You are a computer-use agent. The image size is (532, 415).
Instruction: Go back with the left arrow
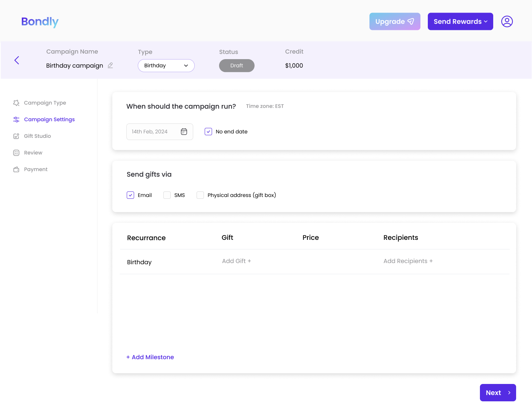[x=17, y=60]
